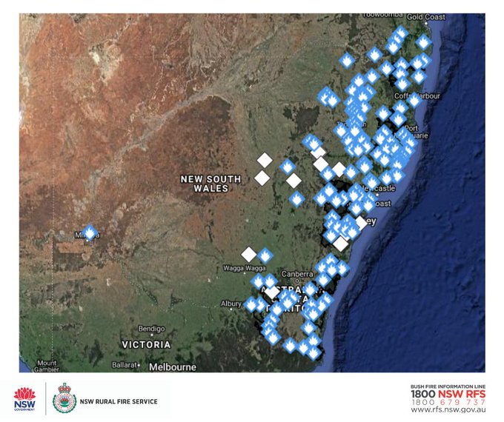Click the white diamond marker beside Wagga Wagga
Image resolution: width=504 pixels, height=422 pixels.
point(249,255)
